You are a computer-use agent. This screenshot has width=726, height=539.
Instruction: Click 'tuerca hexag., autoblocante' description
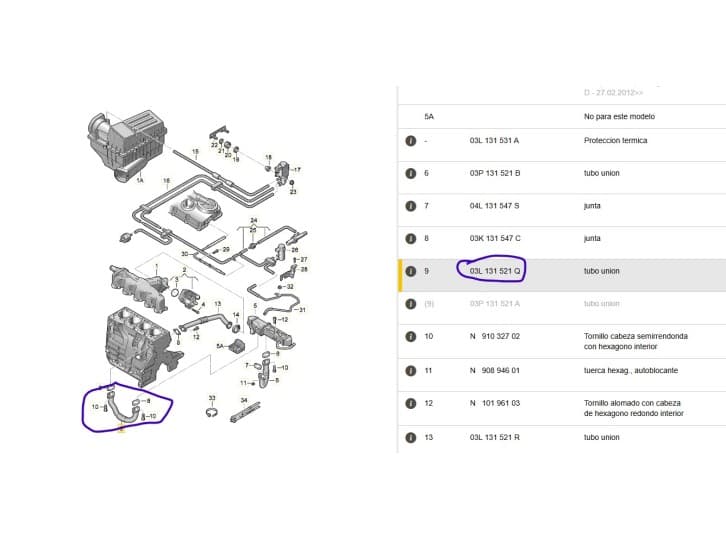click(631, 370)
